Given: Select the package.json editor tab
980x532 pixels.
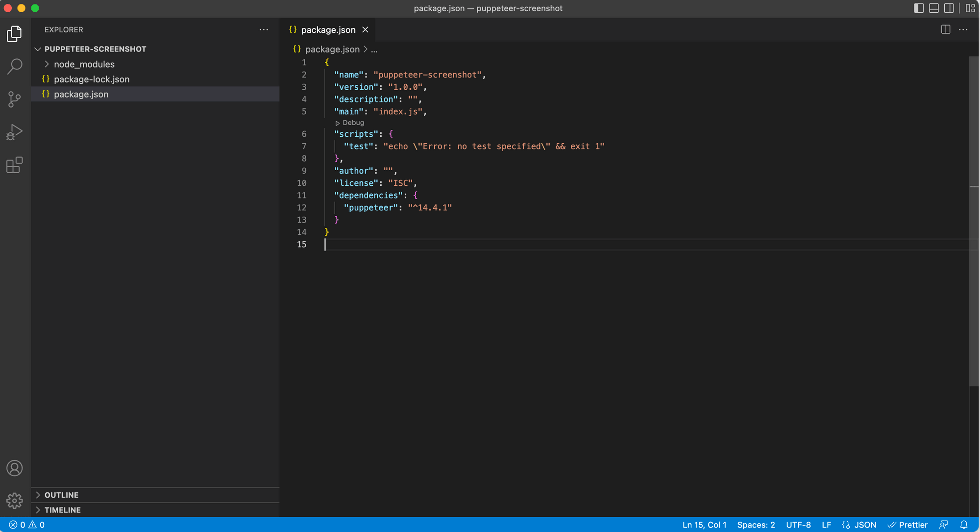Looking at the screenshot, I should 327,30.
